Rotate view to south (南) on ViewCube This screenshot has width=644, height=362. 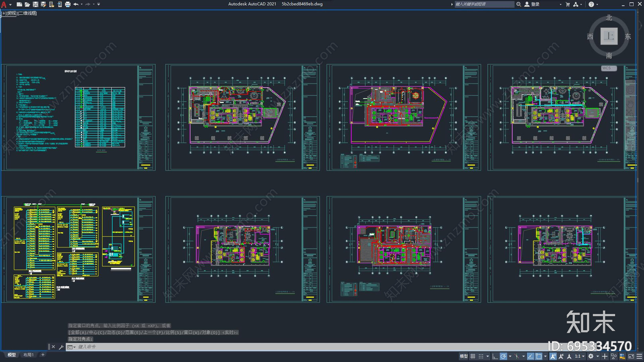tap(609, 56)
